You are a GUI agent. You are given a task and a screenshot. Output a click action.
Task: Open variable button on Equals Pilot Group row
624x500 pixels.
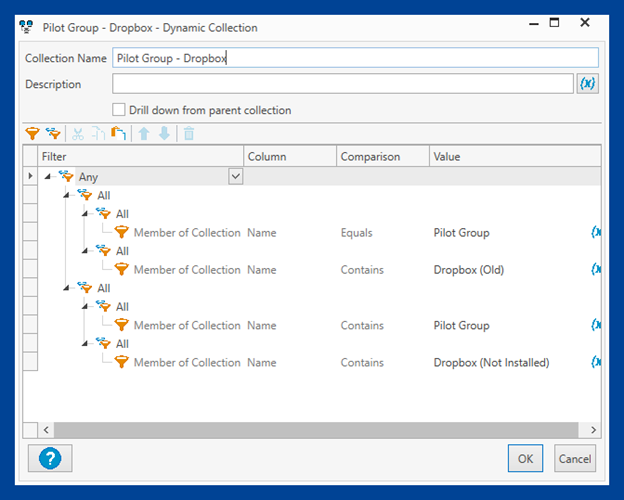(x=596, y=232)
